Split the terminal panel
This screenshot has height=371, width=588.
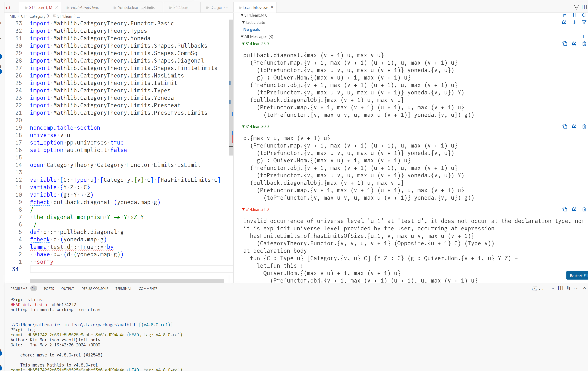(560, 288)
